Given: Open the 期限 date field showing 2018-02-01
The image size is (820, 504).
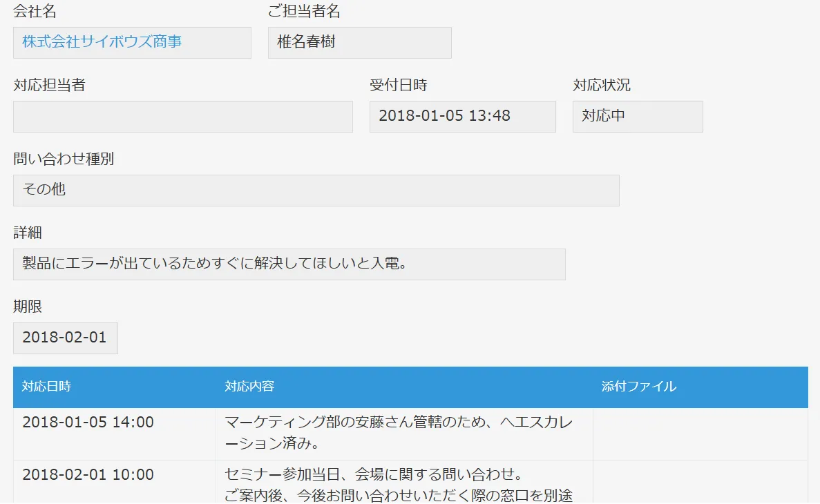Looking at the screenshot, I should [x=65, y=338].
